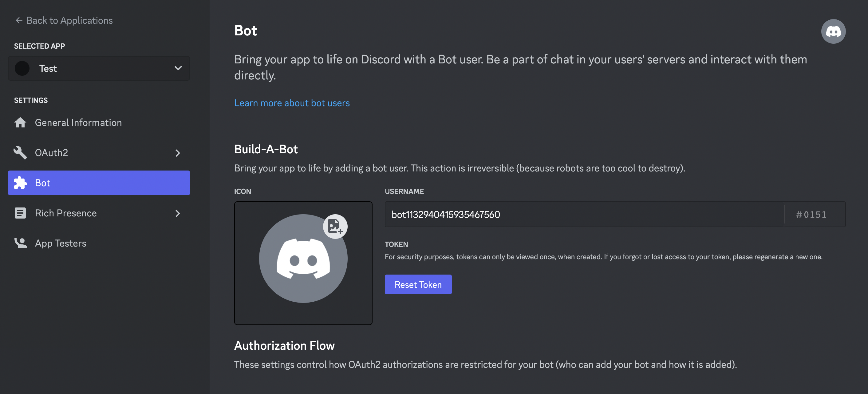The width and height of the screenshot is (868, 394).
Task: Click Back to Applications link text
Action: click(69, 21)
